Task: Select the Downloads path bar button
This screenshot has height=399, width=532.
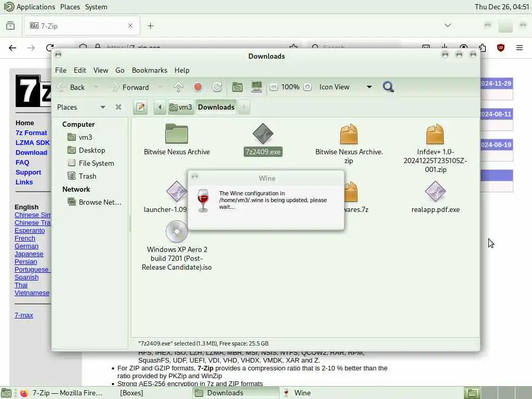Action: [216, 107]
